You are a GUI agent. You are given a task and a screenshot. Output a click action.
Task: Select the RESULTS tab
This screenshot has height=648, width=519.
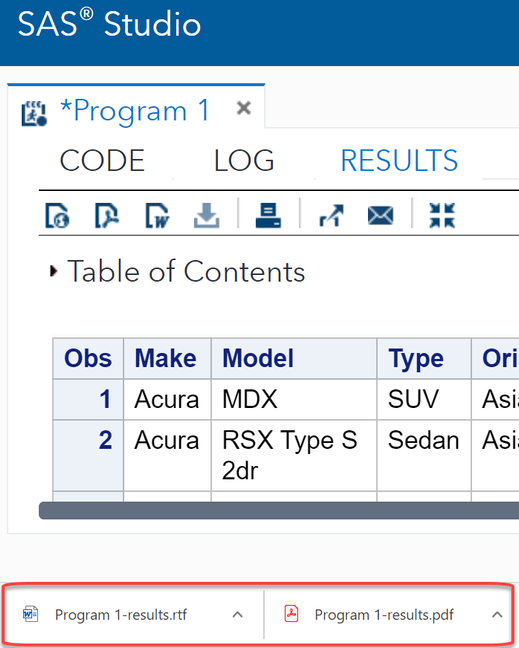click(x=399, y=160)
